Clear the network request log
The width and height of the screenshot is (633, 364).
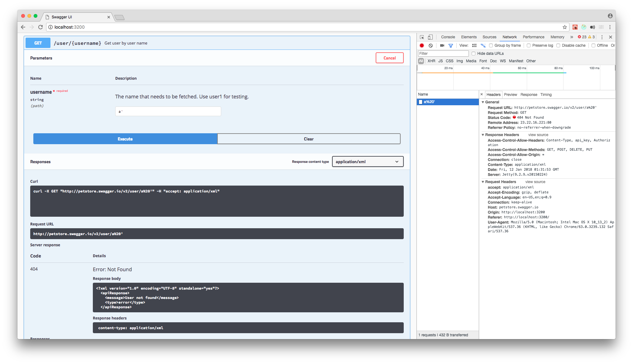pos(431,45)
